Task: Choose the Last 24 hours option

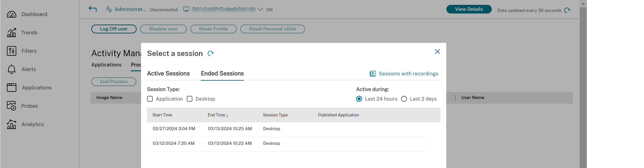Action: point(359,99)
